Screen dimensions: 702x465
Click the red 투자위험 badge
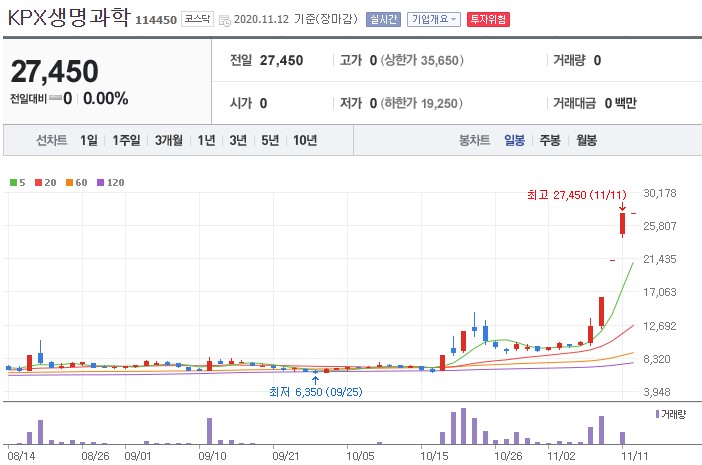[488, 19]
